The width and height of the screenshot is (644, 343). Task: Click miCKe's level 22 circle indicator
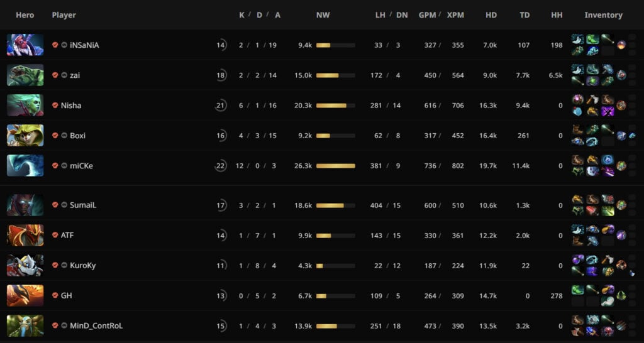(221, 166)
